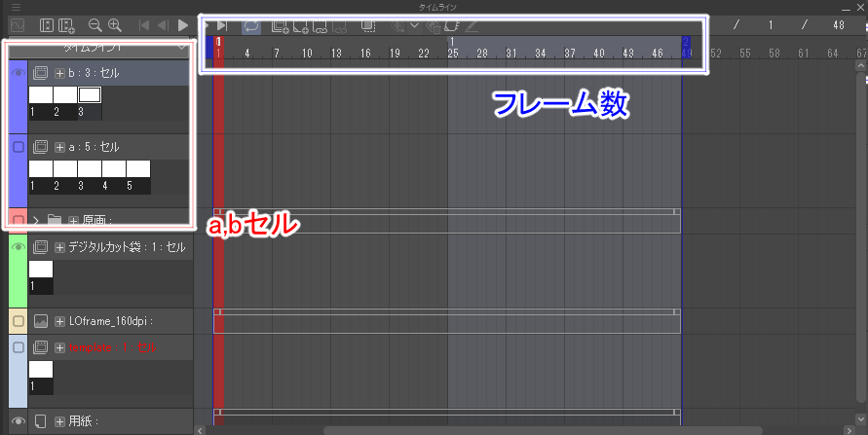The width and height of the screenshot is (868, 435).
Task: Expand the plus box on b layer
Action: click(x=59, y=73)
